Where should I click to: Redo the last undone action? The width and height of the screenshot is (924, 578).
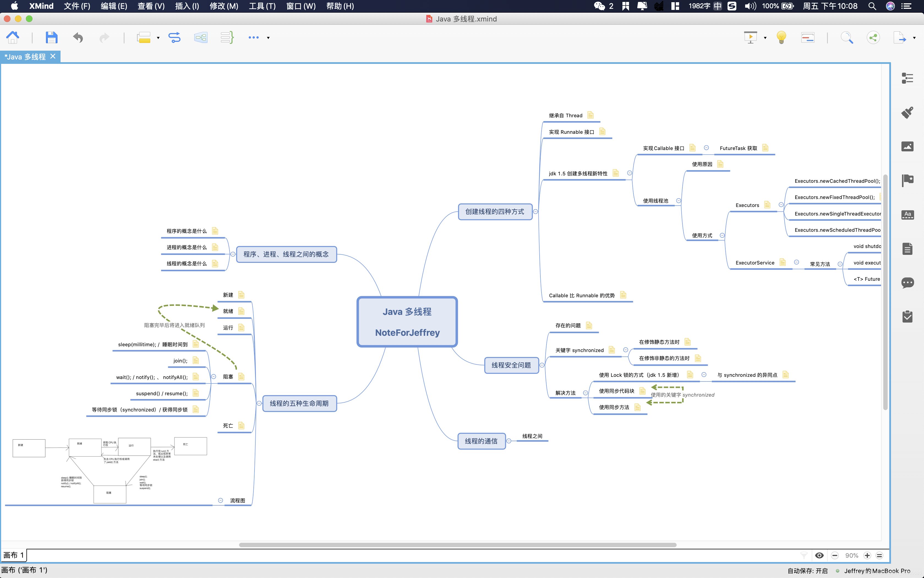[x=104, y=37]
